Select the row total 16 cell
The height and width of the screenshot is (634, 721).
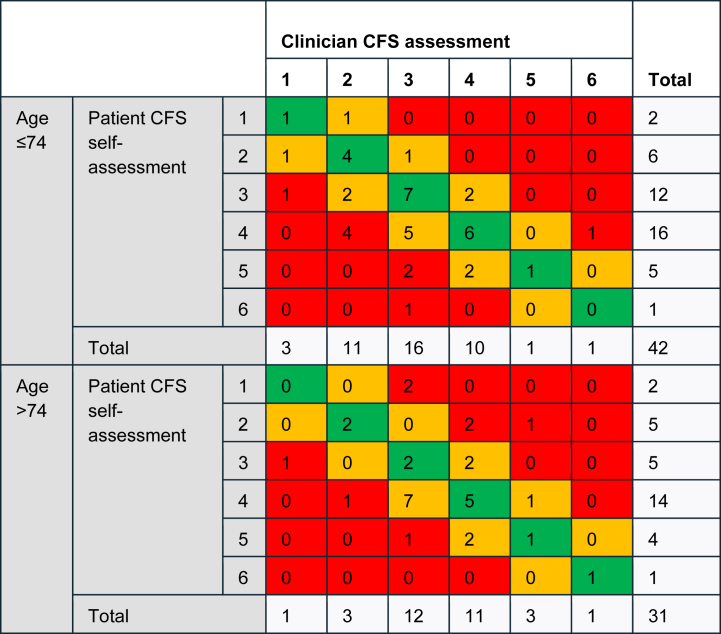coord(676,231)
